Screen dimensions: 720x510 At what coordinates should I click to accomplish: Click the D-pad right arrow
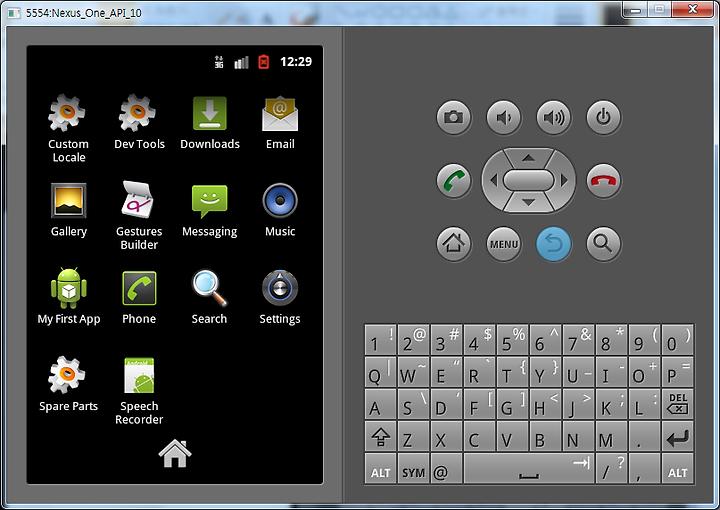coord(564,180)
